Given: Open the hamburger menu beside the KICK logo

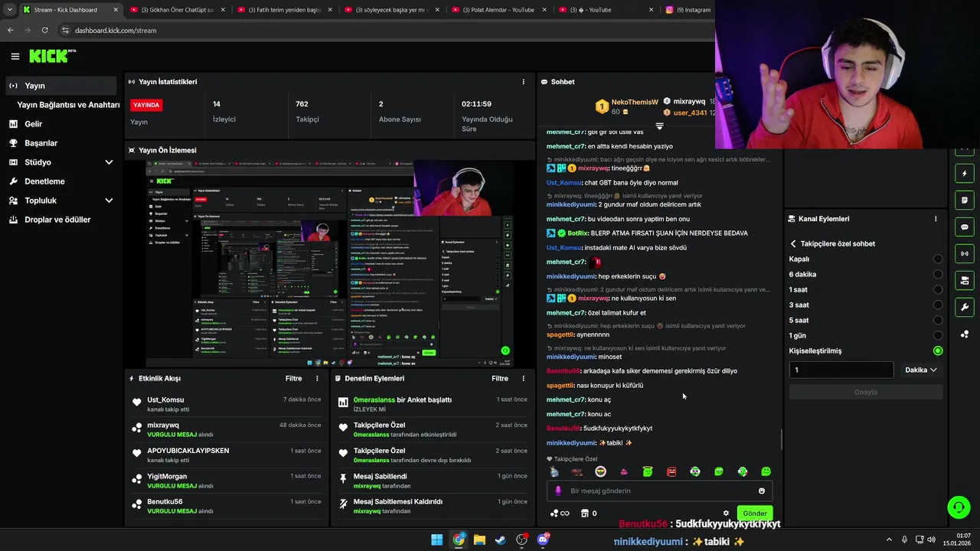Looking at the screenshot, I should 15,56.
